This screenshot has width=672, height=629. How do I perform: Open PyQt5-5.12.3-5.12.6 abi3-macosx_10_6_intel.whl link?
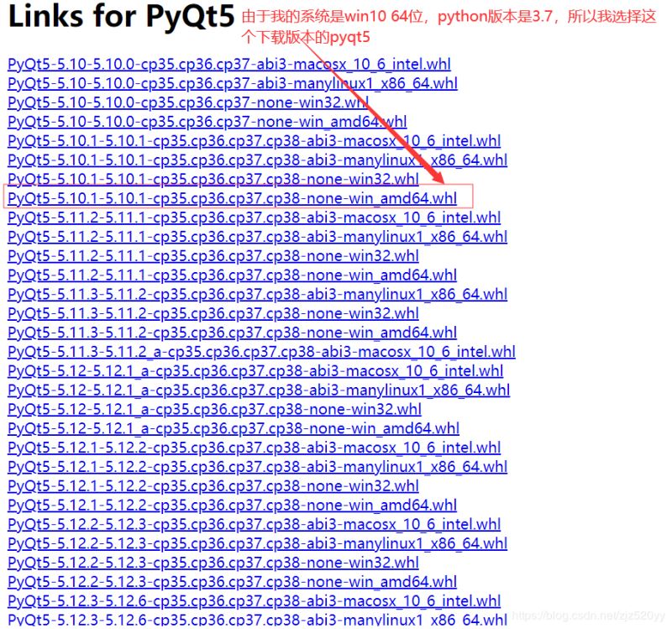pos(255,601)
